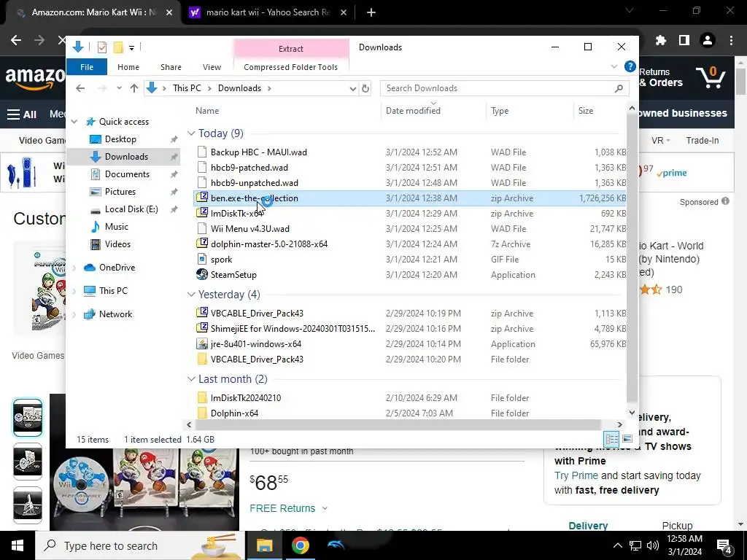This screenshot has height=560, width=747.
Task: Go up one folder level arrow
Action: pos(134,88)
